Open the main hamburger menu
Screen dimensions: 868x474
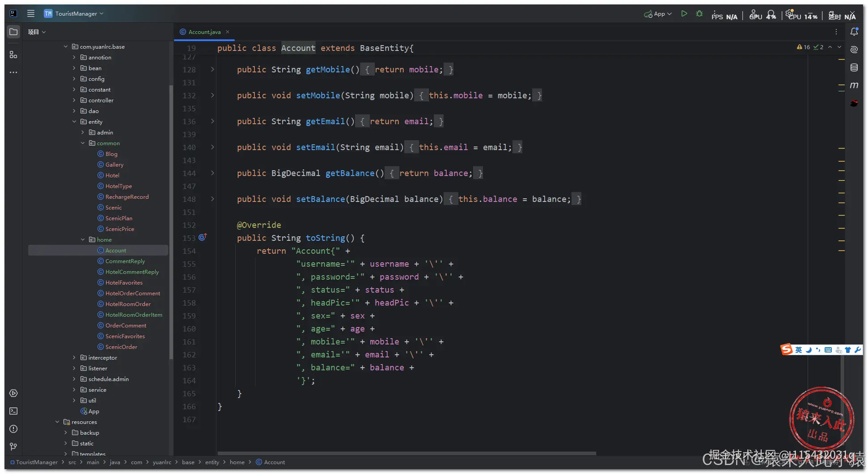(x=31, y=13)
